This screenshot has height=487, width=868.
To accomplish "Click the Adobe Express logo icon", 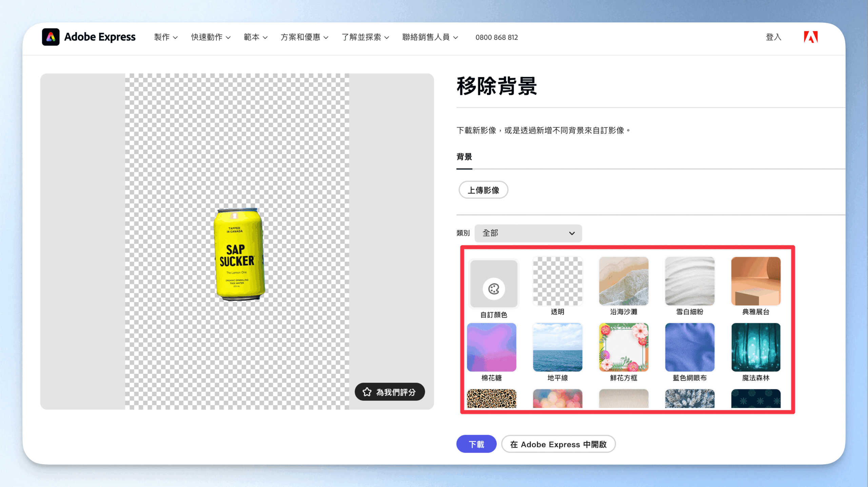I will (x=51, y=37).
